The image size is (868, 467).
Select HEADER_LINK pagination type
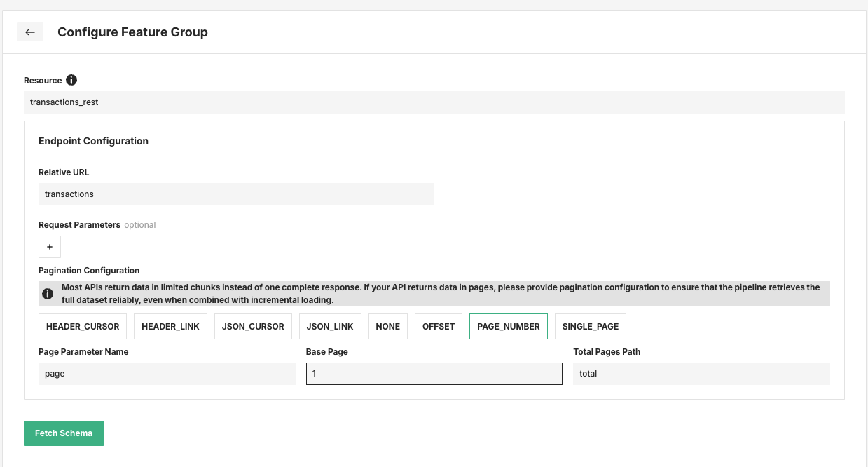pos(170,326)
